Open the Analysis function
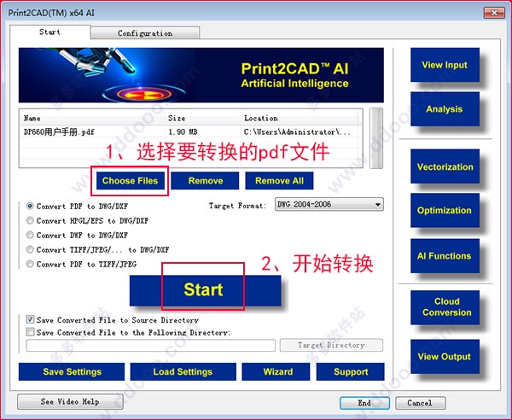512x420 pixels. 445,108
